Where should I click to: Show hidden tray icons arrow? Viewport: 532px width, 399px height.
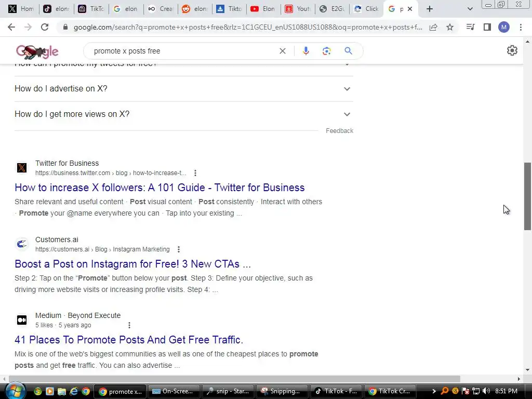point(434,391)
